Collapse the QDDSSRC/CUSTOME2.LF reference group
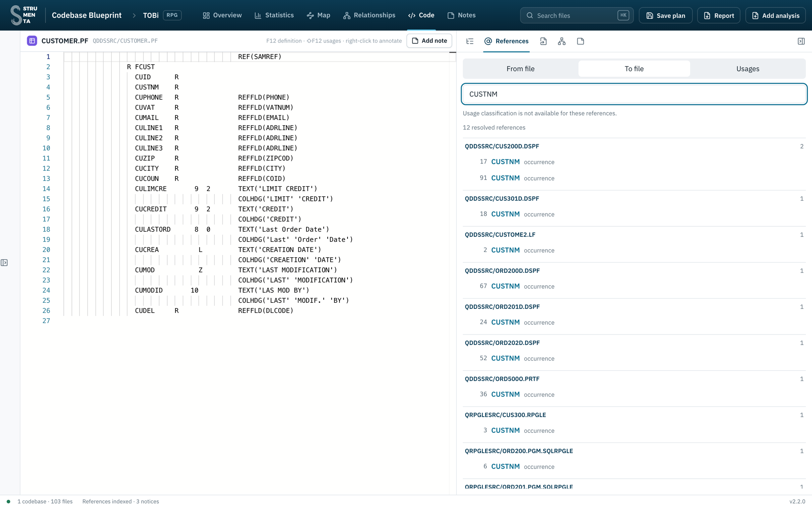The image size is (812, 508). [634, 234]
